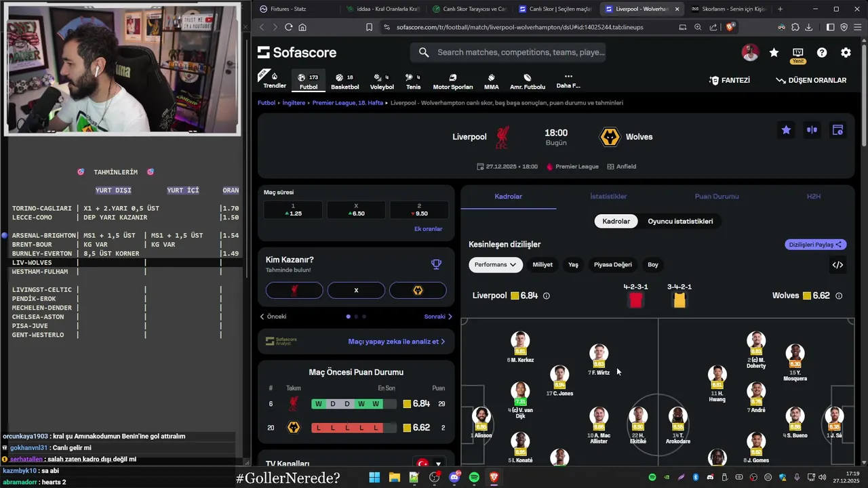Open browser downloads icon

tap(808, 27)
